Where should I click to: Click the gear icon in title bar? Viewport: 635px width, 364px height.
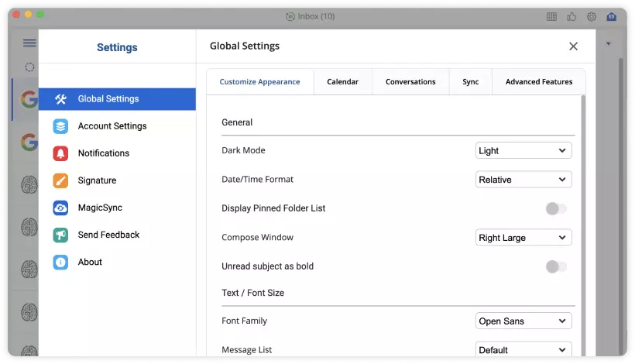(x=592, y=16)
